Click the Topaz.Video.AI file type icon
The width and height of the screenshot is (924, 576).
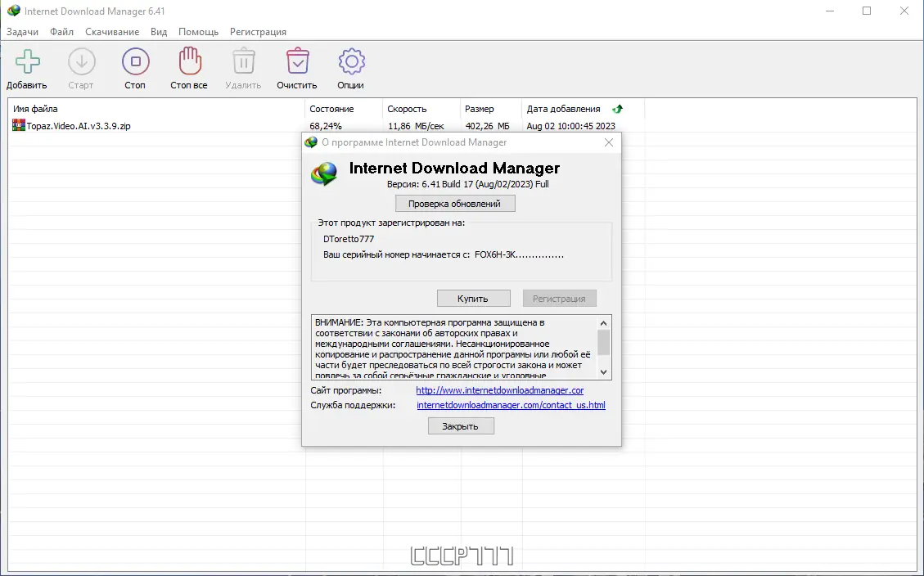[x=20, y=125]
